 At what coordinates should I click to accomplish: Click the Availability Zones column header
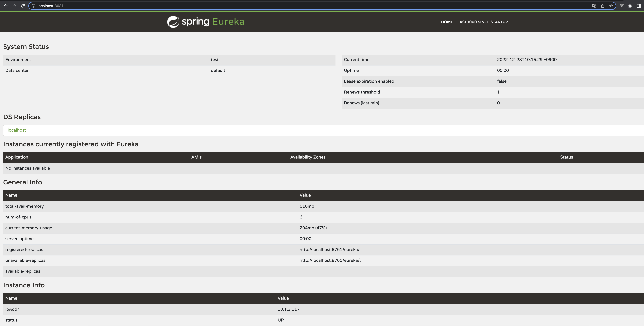[x=308, y=157]
